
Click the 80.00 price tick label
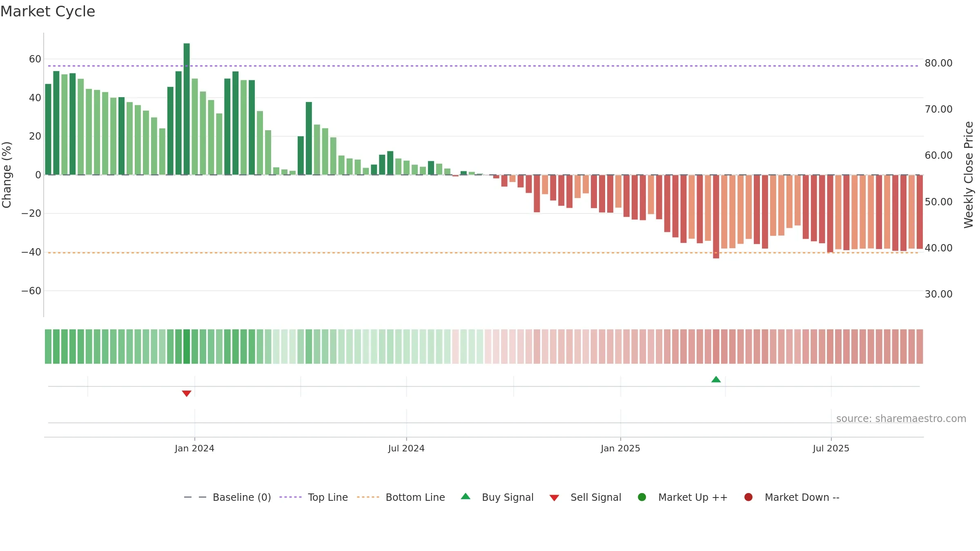(938, 63)
